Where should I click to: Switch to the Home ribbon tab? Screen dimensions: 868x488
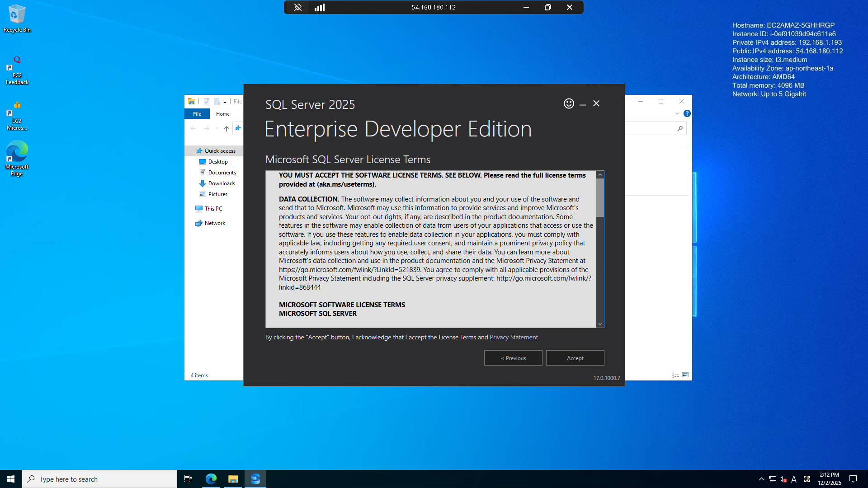click(x=222, y=114)
